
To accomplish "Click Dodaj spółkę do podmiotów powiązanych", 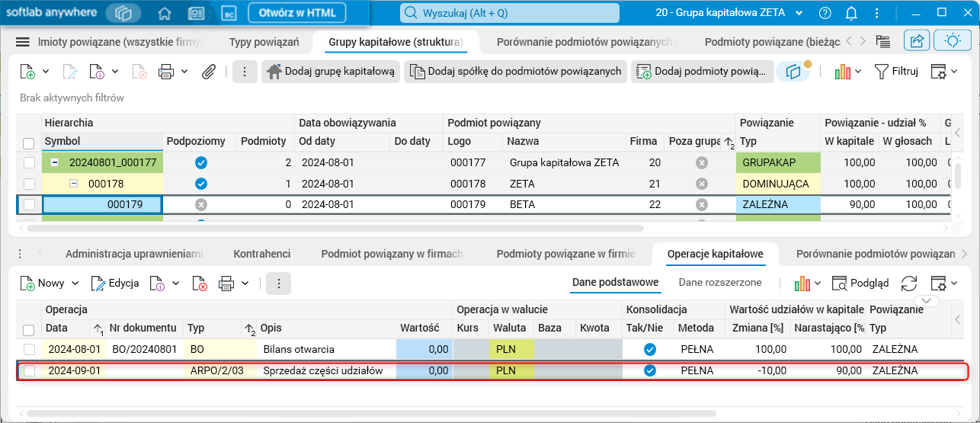I will 515,72.
